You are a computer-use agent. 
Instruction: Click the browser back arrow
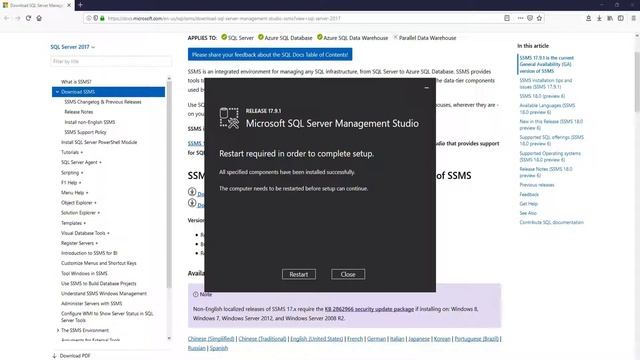click(x=7, y=18)
